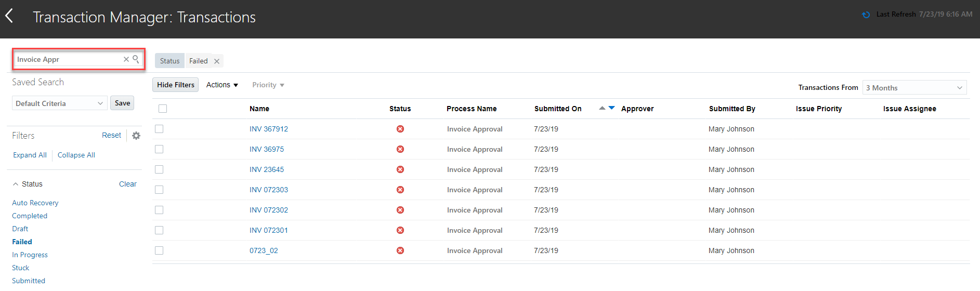Remove the Failed status filter chip
Viewport: 980px width, 291px height.
pyautogui.click(x=217, y=61)
